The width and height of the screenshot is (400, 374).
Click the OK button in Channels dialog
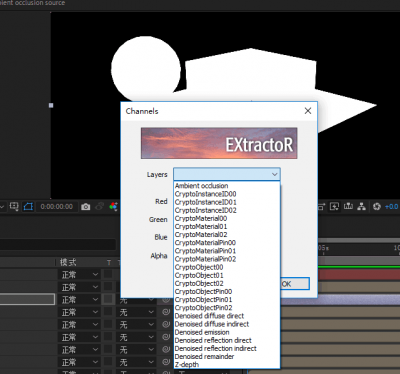[295, 284]
